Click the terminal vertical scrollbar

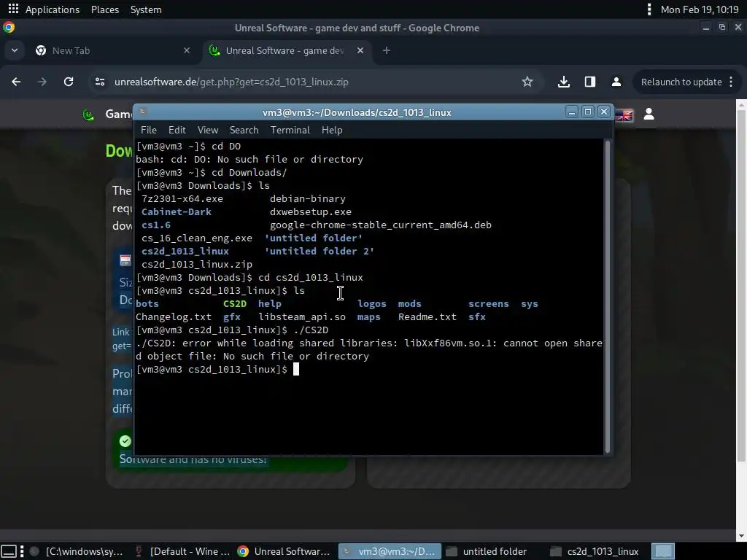(x=608, y=296)
